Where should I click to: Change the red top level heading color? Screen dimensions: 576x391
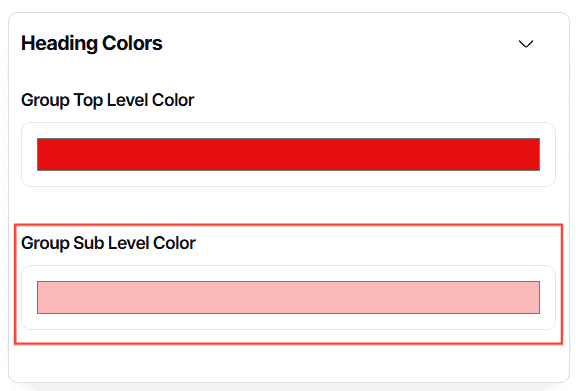point(288,154)
